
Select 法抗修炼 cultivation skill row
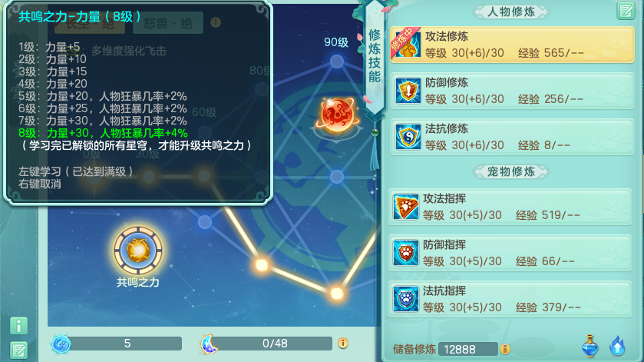[512, 137]
